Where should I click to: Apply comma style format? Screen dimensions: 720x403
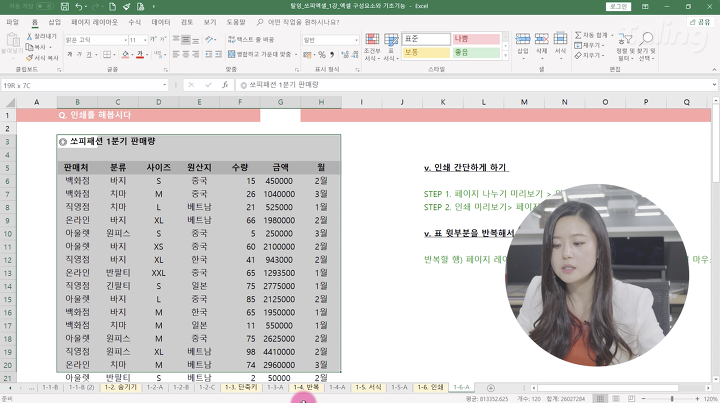coord(332,55)
